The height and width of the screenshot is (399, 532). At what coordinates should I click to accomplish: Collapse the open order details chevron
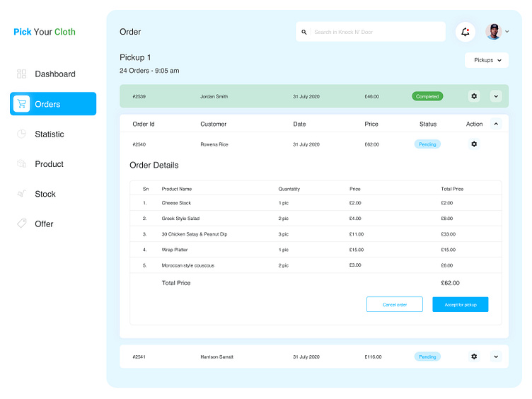coord(496,124)
